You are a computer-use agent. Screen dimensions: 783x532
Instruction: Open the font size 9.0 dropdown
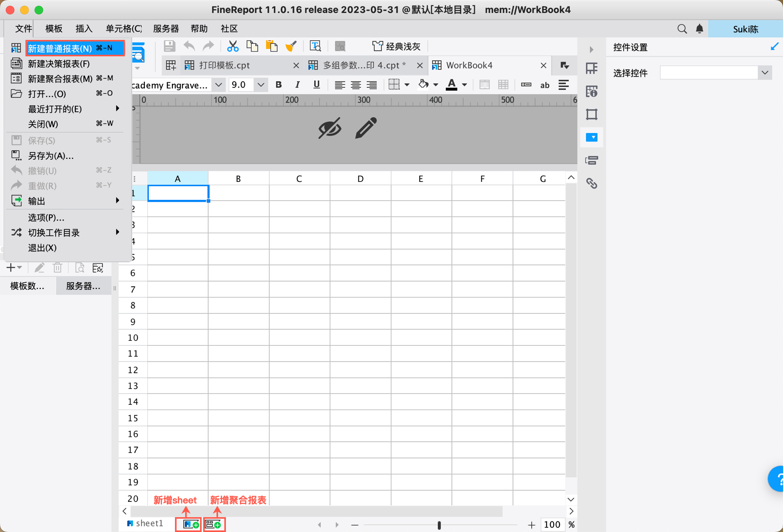pyautogui.click(x=261, y=85)
